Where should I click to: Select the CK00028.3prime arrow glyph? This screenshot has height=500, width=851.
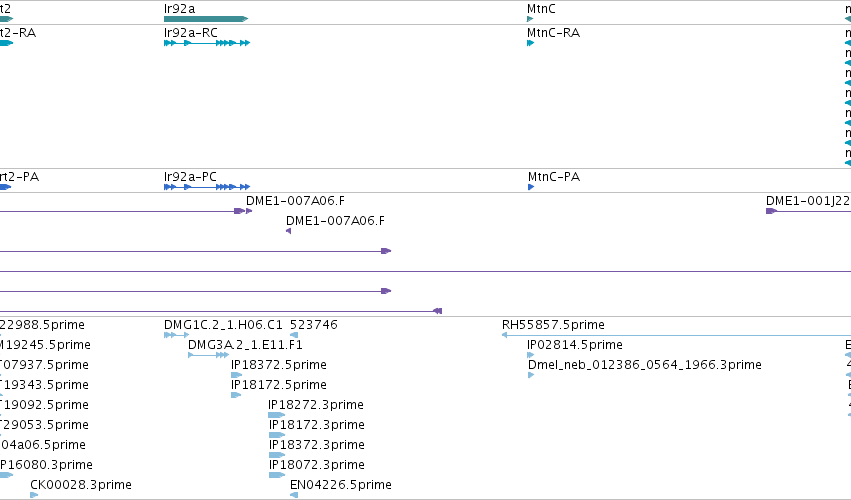(34, 495)
